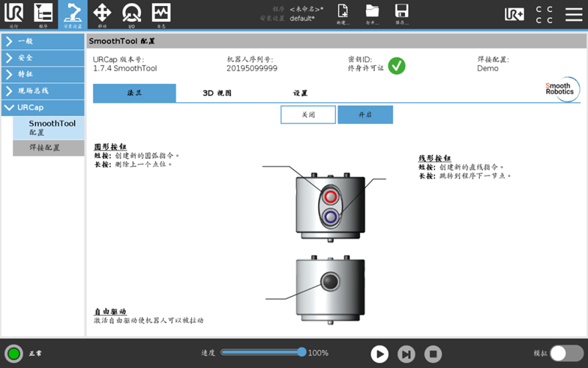The height and width of the screenshot is (368, 588).
Task: Expand the 一般 section
Action: point(43,41)
